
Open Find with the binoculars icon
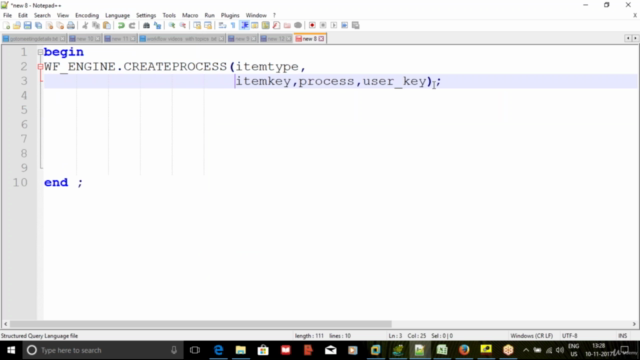click(x=146, y=25)
